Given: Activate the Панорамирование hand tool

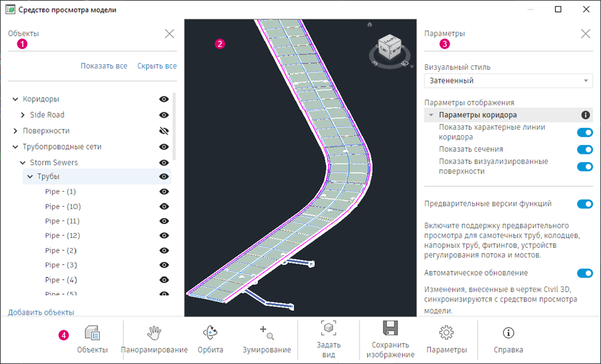Looking at the screenshot, I should (154, 339).
